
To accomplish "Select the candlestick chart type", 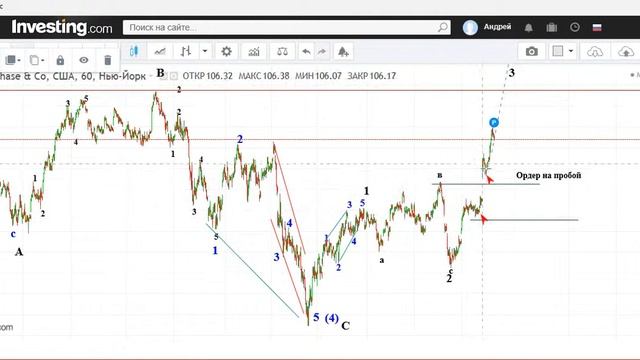I will click(134, 51).
